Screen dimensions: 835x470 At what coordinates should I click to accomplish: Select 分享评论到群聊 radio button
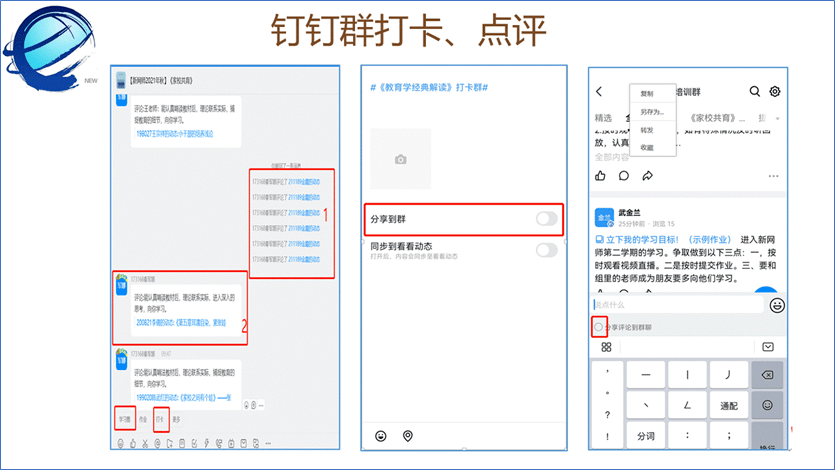[x=599, y=327]
